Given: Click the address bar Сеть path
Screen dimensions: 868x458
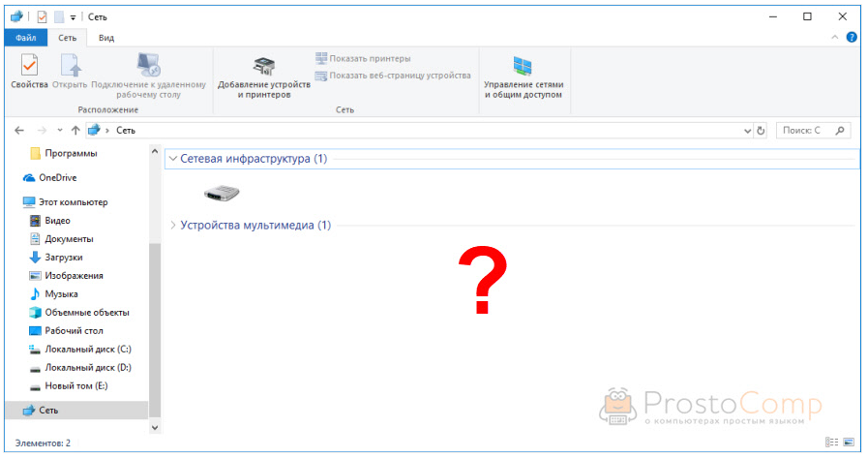Looking at the screenshot, I should 126,130.
